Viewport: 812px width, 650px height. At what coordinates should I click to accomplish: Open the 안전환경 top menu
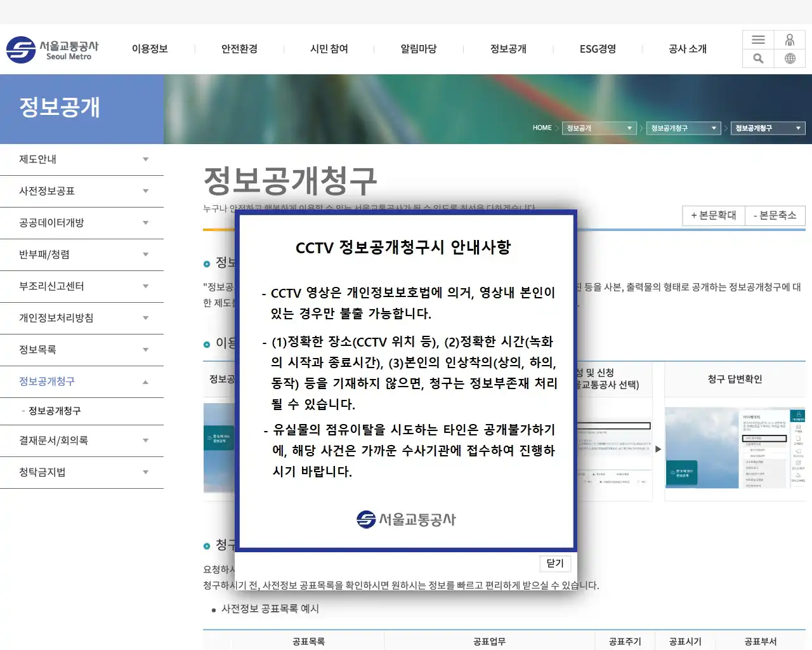point(239,49)
